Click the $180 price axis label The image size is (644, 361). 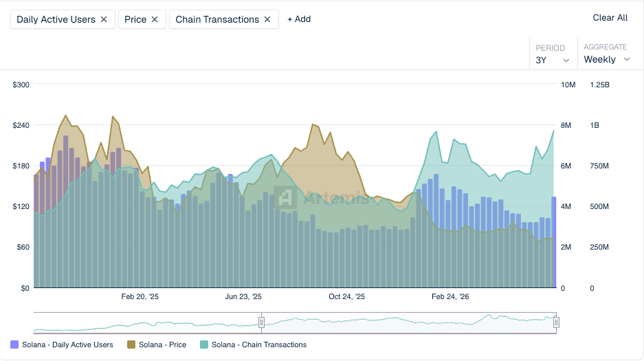coord(21,166)
